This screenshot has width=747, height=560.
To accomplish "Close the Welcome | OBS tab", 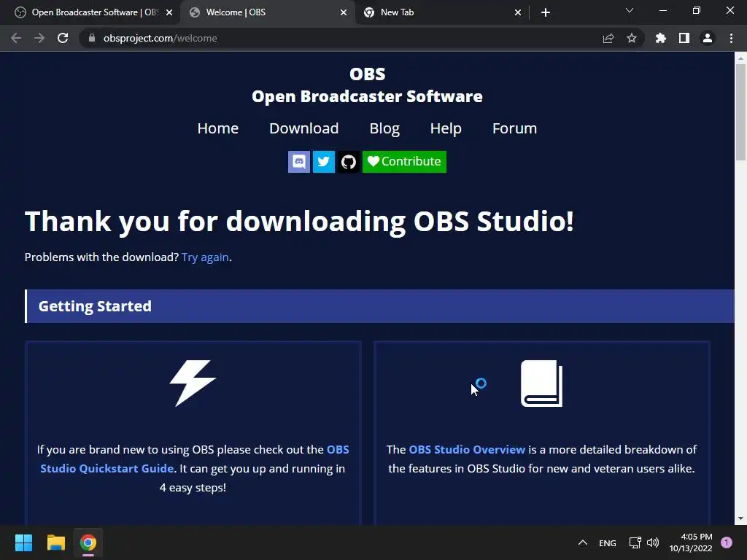I will coord(344,12).
